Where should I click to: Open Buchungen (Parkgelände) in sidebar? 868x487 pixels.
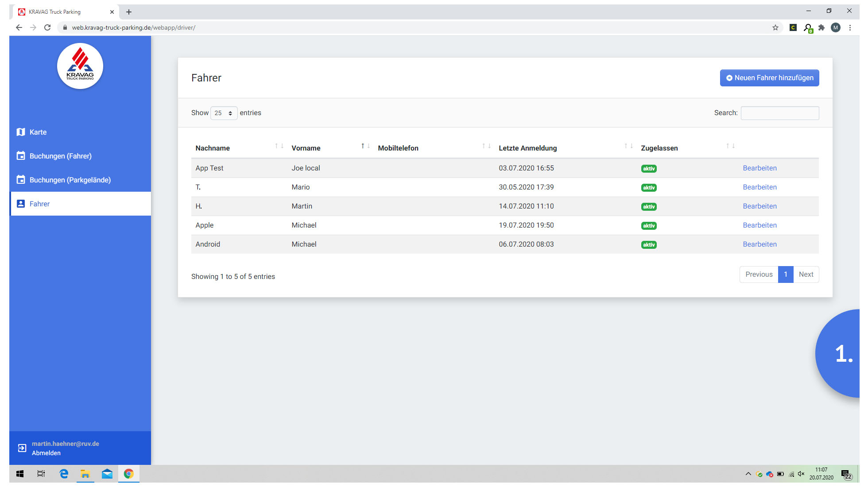click(x=70, y=180)
